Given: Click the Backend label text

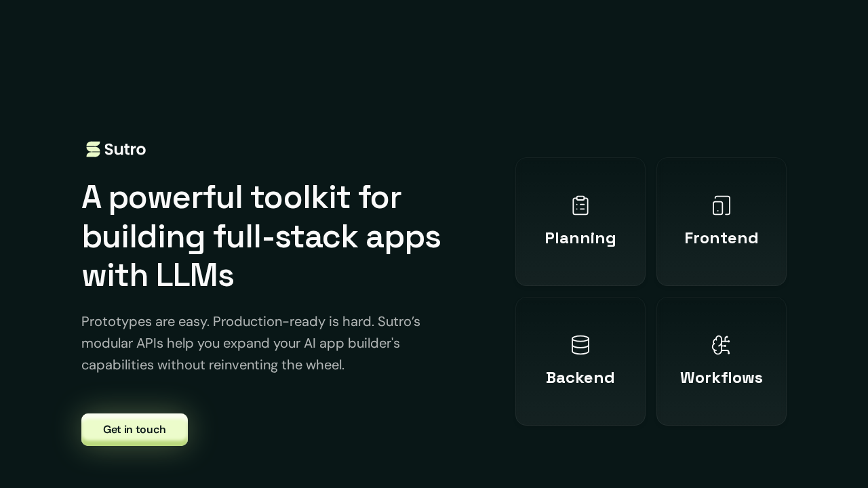Looking at the screenshot, I should point(580,378).
